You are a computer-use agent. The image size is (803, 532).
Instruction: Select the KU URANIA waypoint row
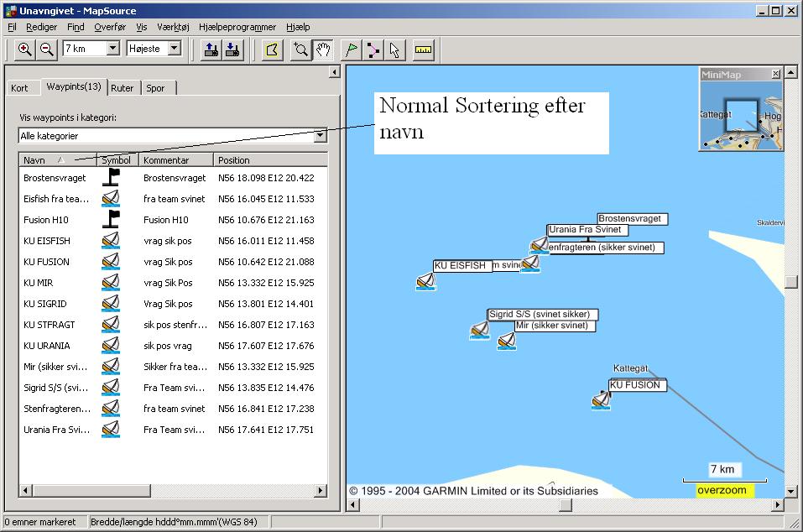tap(173, 346)
